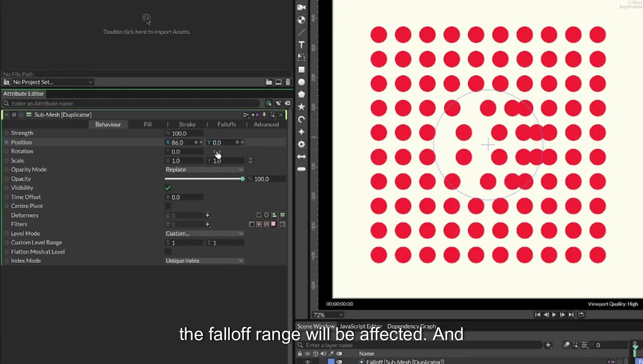Toggle the Strength animation radio dot

(6, 133)
